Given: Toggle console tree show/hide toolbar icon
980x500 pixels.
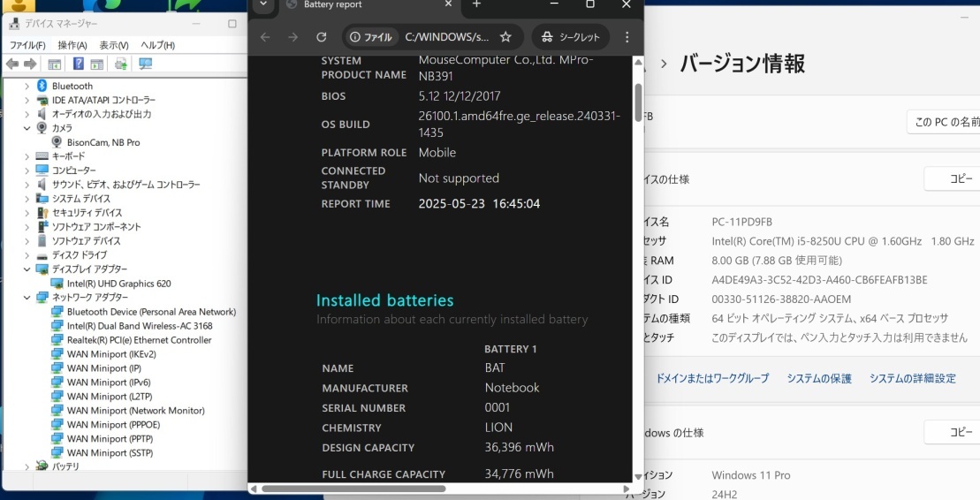Looking at the screenshot, I should (55, 64).
